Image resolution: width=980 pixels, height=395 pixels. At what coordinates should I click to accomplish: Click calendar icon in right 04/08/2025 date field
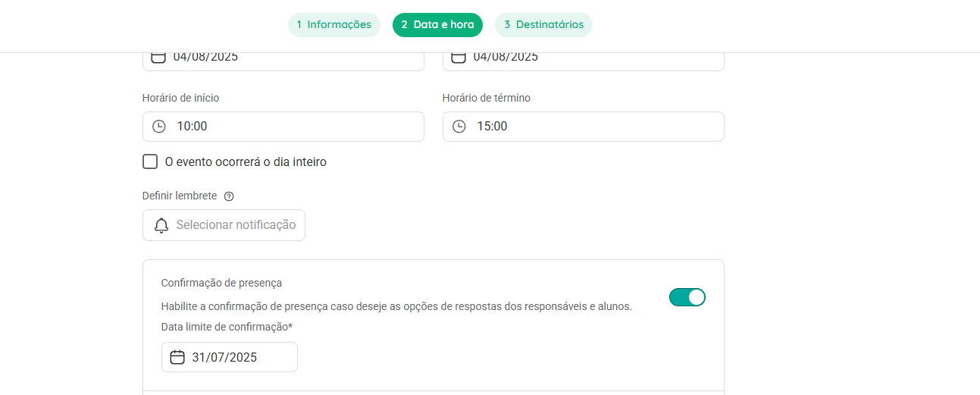pos(458,57)
